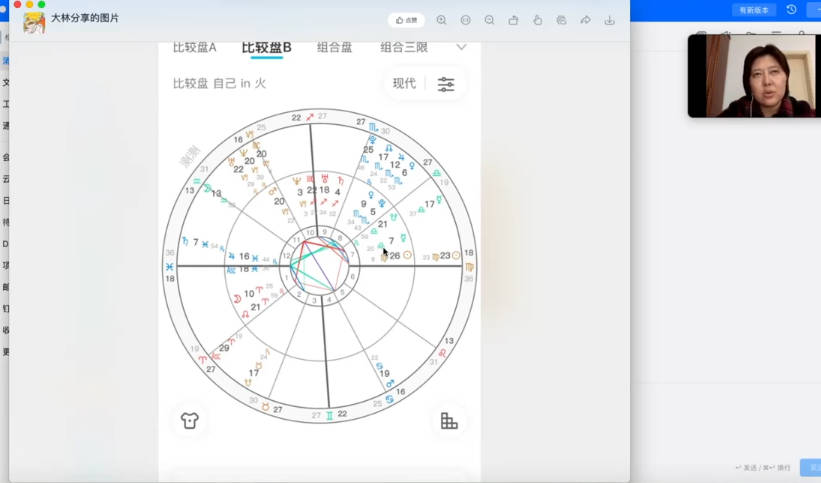Click the shirt icon below chart
Viewport: 821px width, 483px height.
[x=189, y=420]
